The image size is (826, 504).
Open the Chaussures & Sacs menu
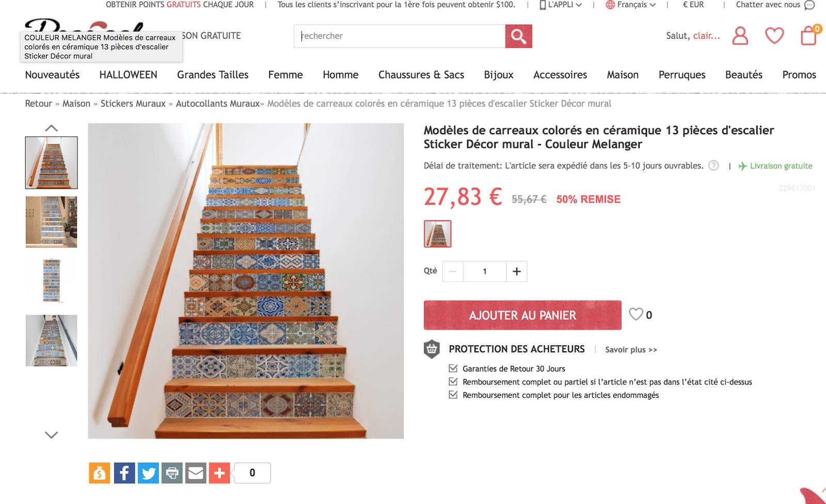pos(421,75)
